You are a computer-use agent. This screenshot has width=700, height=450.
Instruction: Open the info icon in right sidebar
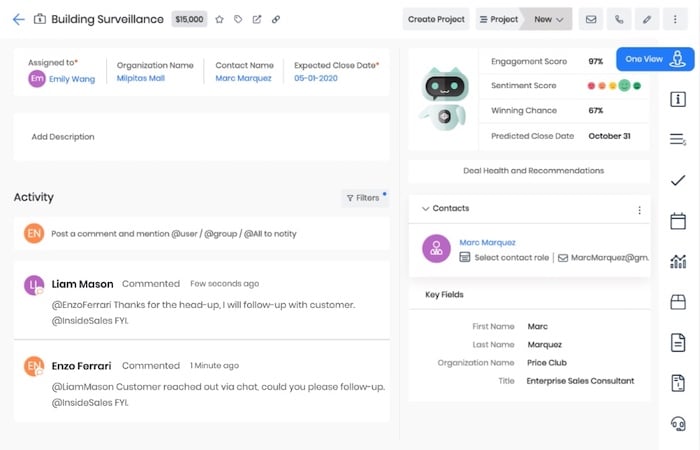tap(678, 99)
